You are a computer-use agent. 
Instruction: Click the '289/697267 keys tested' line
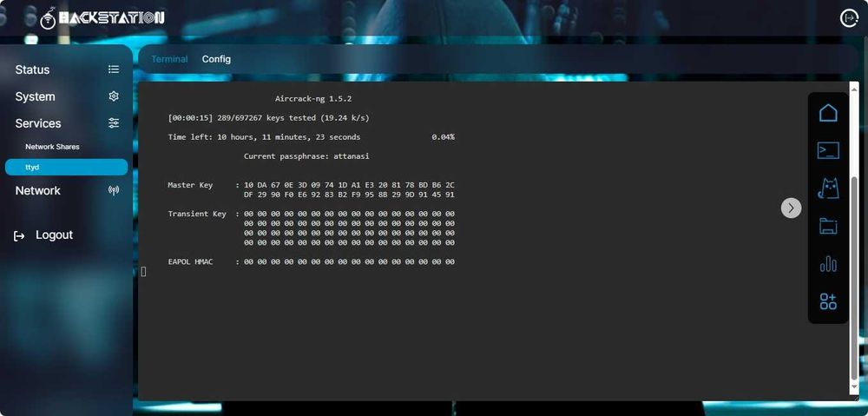268,118
